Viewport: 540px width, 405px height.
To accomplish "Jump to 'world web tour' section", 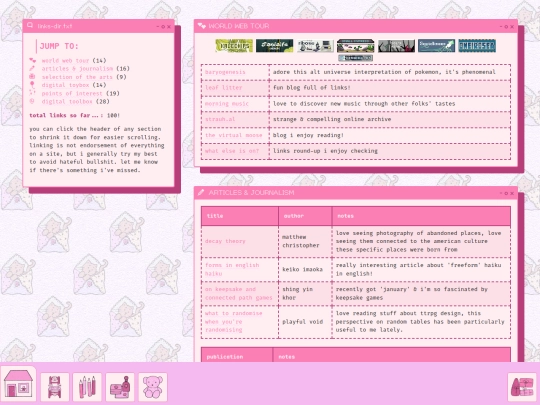I will pos(65,60).
